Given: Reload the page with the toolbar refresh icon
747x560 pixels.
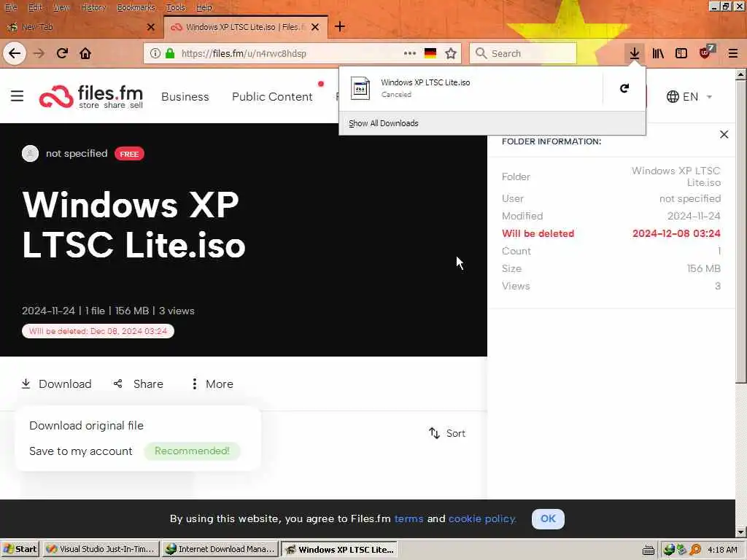Looking at the screenshot, I should click(x=62, y=53).
